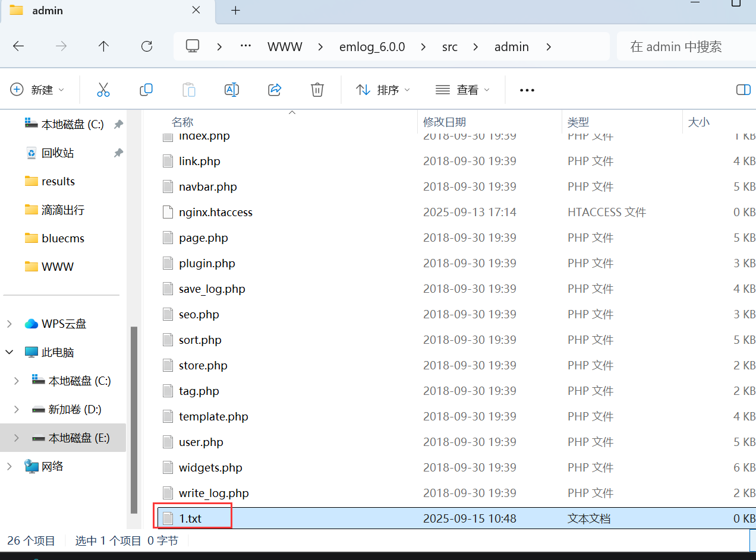
Task: Open the 滴滴出行 folder in sidebar
Action: click(x=63, y=210)
